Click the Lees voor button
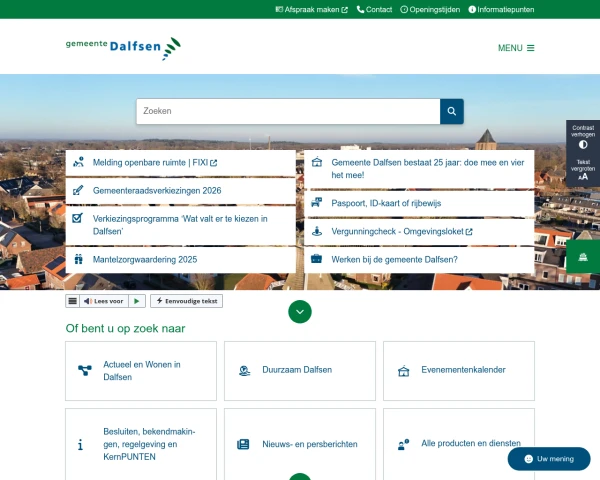Viewport: 600px width, 480px height. coord(104,301)
